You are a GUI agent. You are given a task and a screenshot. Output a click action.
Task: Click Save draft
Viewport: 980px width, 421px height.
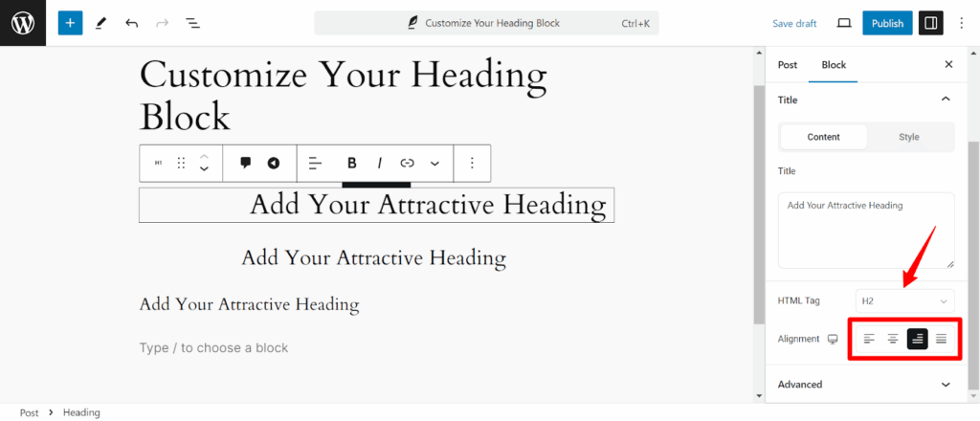pos(794,23)
